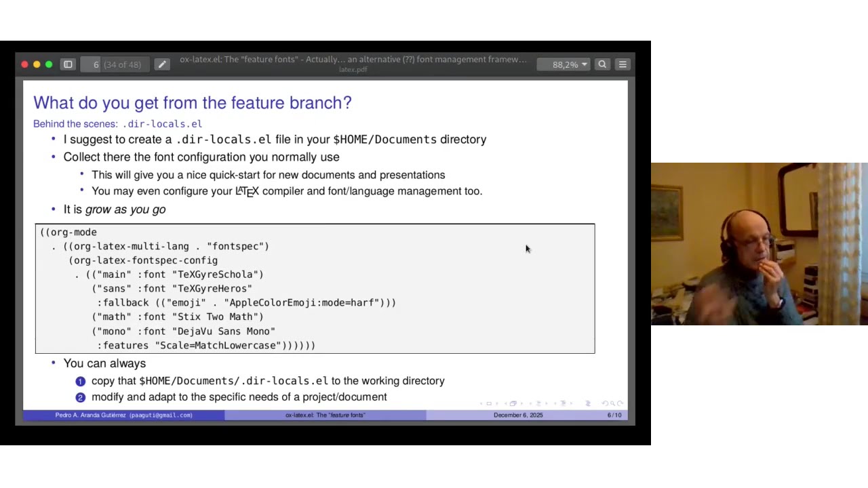
Task: Click footer title 'ox-latex.el: The feature fonts'
Action: [x=325, y=415]
